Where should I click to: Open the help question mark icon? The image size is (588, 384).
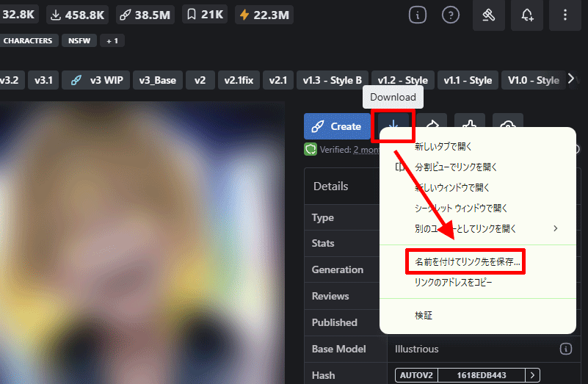tap(451, 15)
